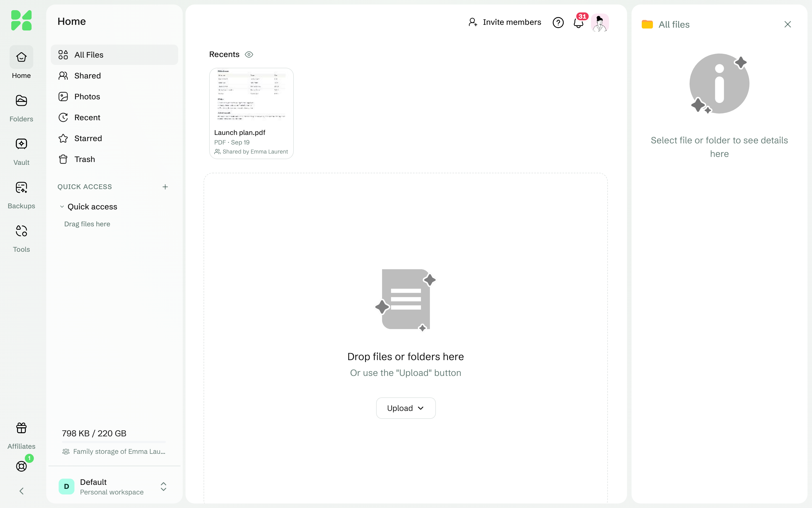This screenshot has width=812, height=508.
Task: Click the "QUICK ACCESS" section label
Action: [85, 187]
